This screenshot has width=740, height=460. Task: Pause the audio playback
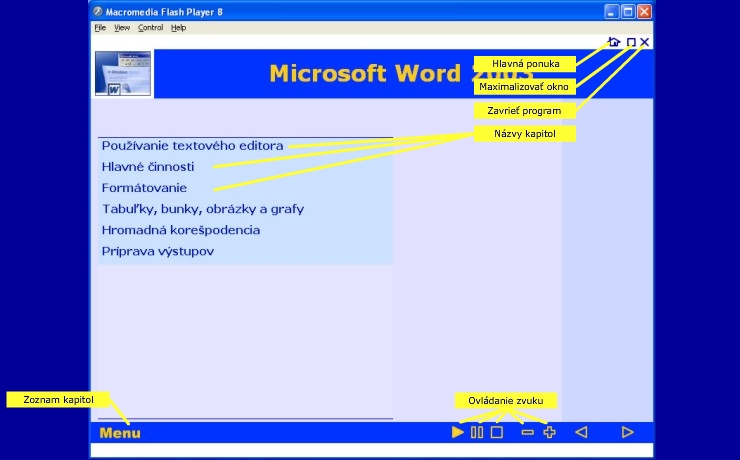[x=477, y=432]
